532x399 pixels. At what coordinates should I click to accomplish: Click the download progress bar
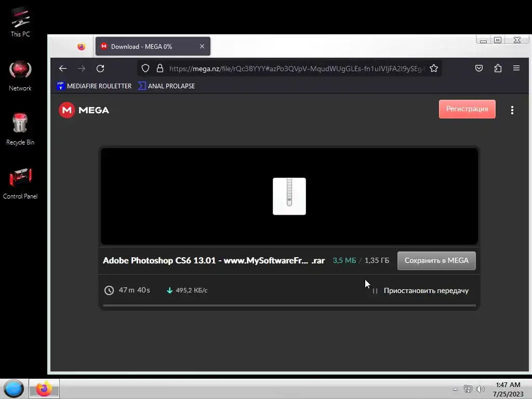289,305
